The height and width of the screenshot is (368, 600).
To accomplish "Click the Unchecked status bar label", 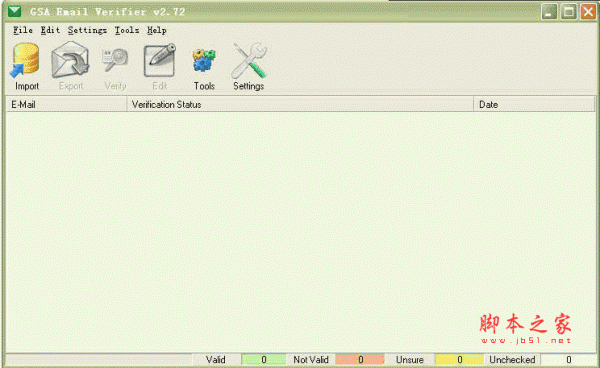I will pyautogui.click(x=512, y=360).
